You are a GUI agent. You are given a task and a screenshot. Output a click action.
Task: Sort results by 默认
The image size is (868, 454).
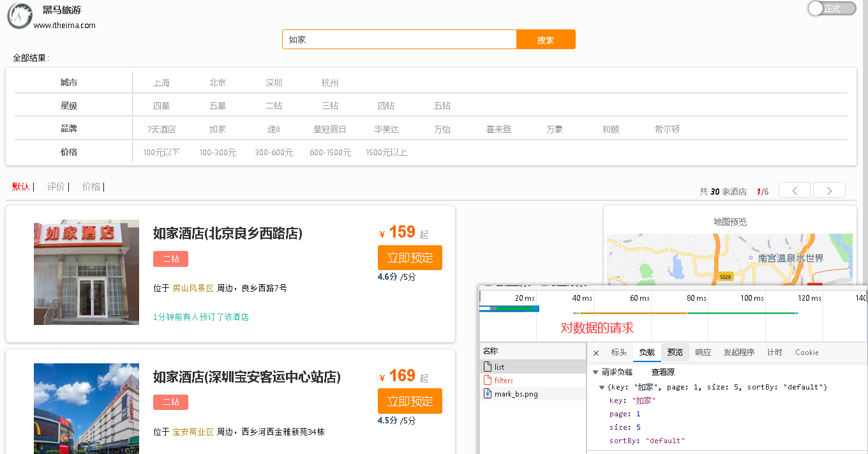(x=21, y=186)
